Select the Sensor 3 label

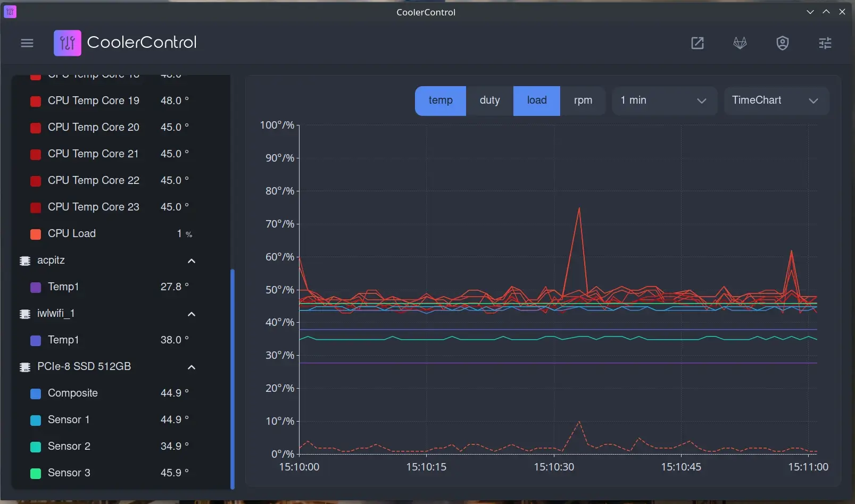point(69,473)
